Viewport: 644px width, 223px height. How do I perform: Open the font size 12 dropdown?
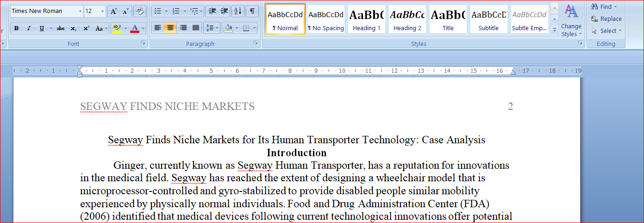click(102, 11)
